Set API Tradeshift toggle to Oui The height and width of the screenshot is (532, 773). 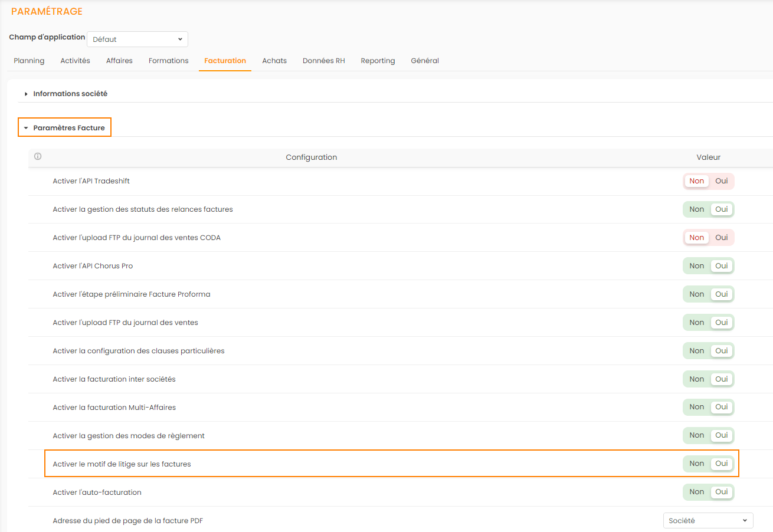tap(721, 181)
